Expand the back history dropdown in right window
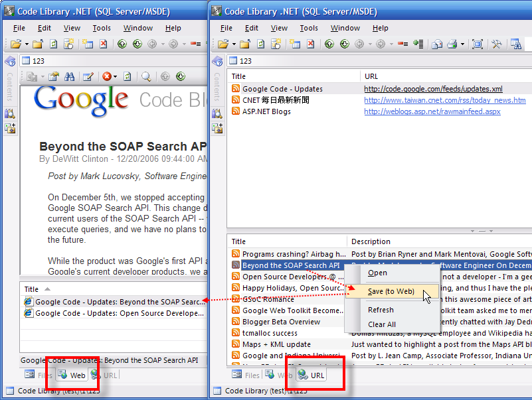Image resolution: width=532 pixels, height=400 pixels. (370, 44)
